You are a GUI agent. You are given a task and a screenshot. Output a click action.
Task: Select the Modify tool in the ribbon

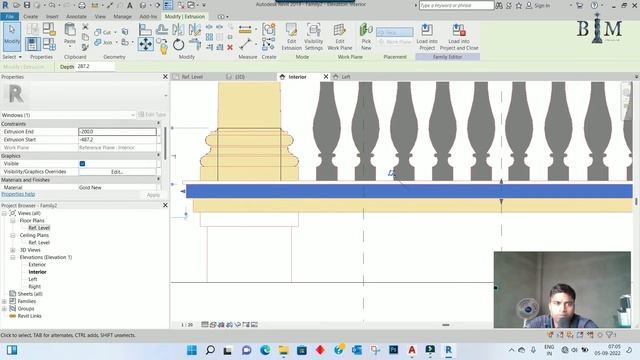tap(11, 36)
